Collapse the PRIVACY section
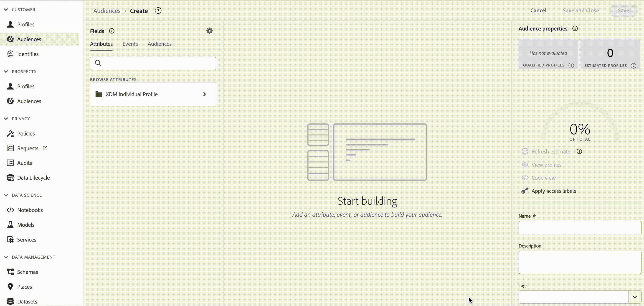The image size is (644, 306). pos(6,118)
